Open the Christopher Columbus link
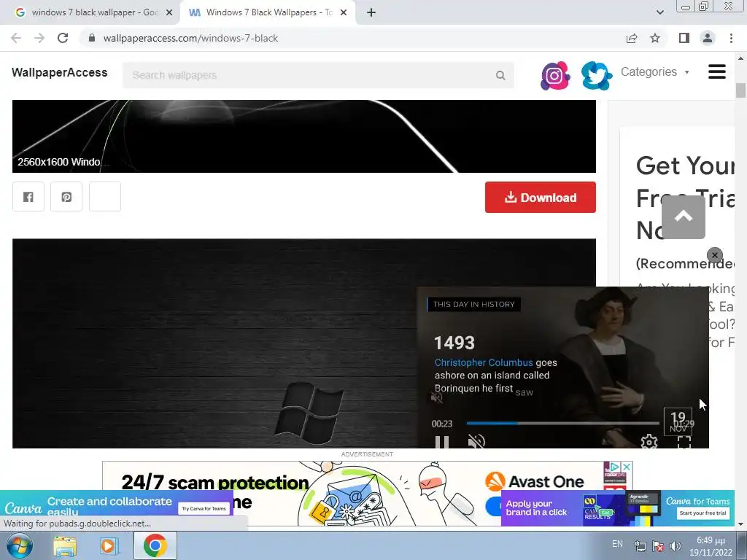 pyautogui.click(x=484, y=362)
